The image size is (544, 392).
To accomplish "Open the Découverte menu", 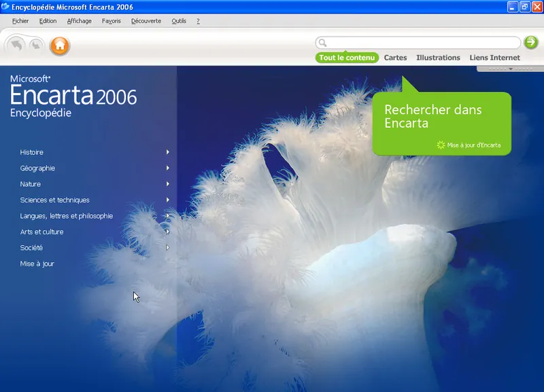I will (146, 21).
